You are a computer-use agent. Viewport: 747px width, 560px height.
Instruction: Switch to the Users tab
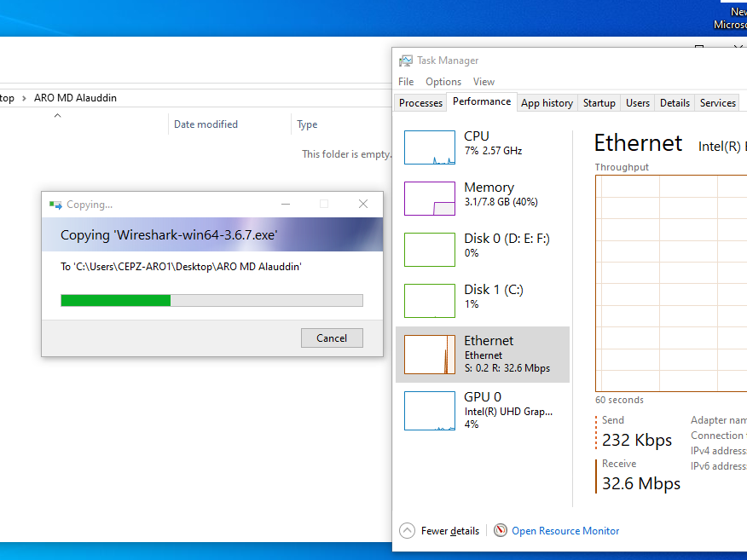pos(638,103)
